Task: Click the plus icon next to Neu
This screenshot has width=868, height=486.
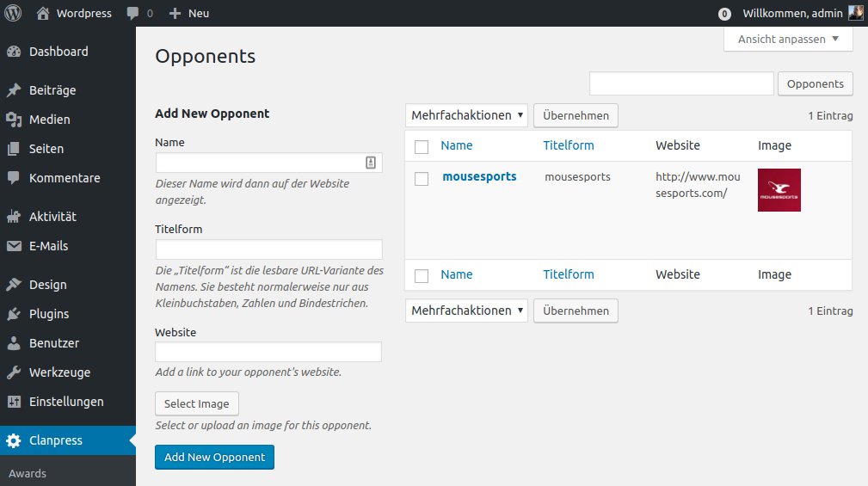Action: point(175,13)
